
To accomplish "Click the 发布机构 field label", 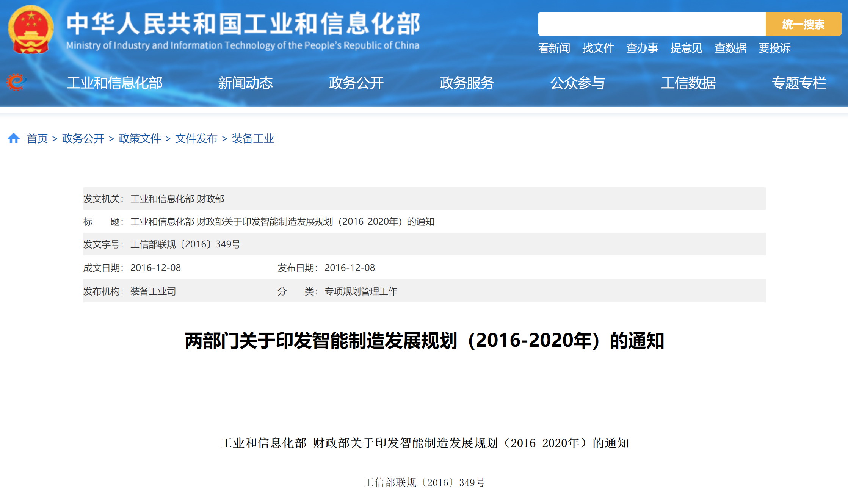I will click(103, 291).
